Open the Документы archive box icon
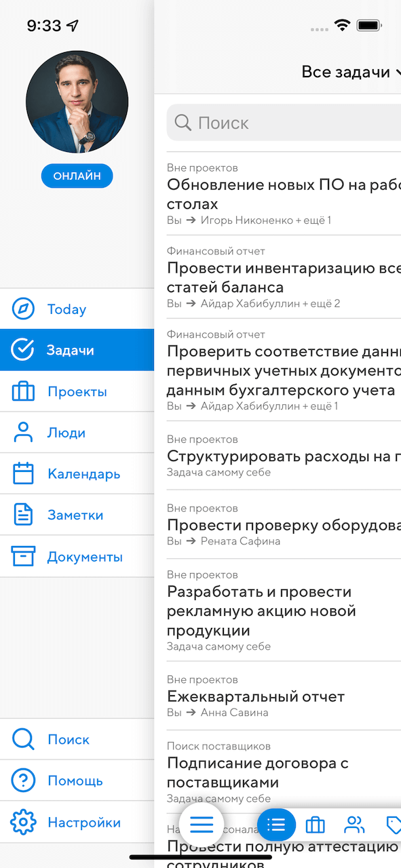 (23, 556)
